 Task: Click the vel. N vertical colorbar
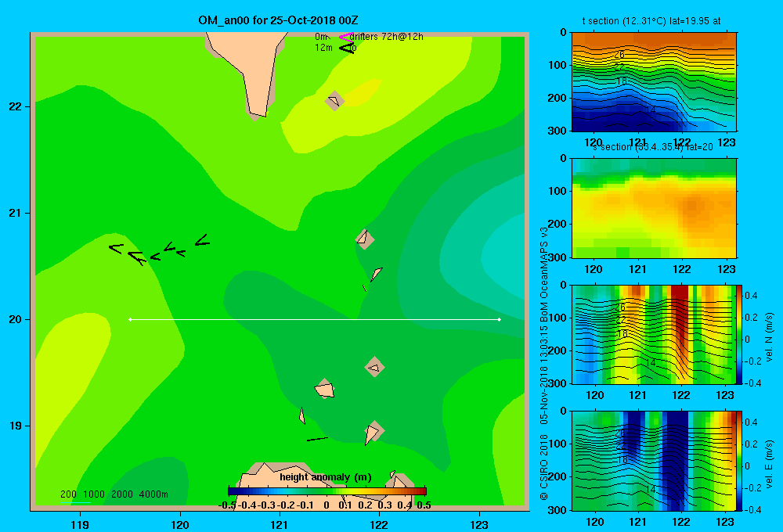point(740,334)
